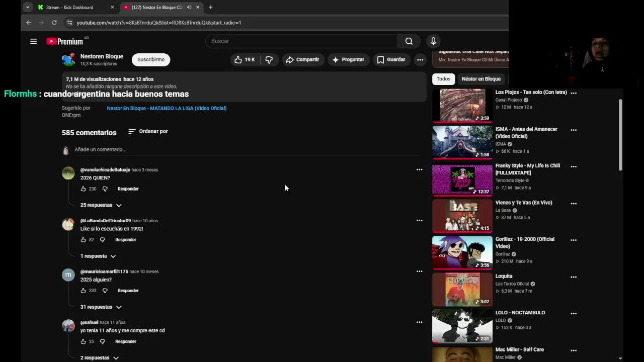The image size is (644, 362).
Task: Like the '2025 alguien?' comment
Action: click(83, 291)
